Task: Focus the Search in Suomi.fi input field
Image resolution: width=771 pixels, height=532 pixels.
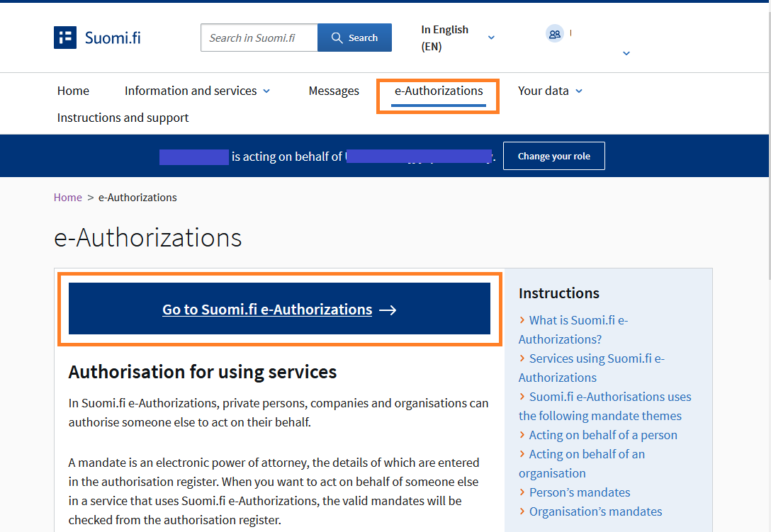Action: [259, 38]
